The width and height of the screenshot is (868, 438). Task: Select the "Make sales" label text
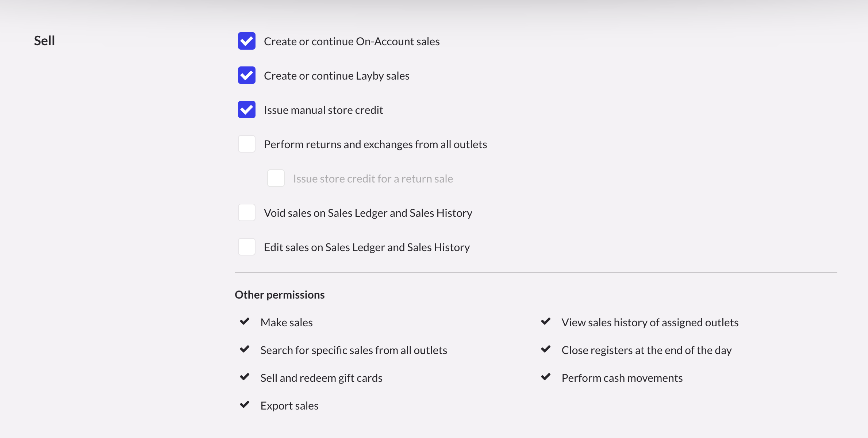point(287,322)
